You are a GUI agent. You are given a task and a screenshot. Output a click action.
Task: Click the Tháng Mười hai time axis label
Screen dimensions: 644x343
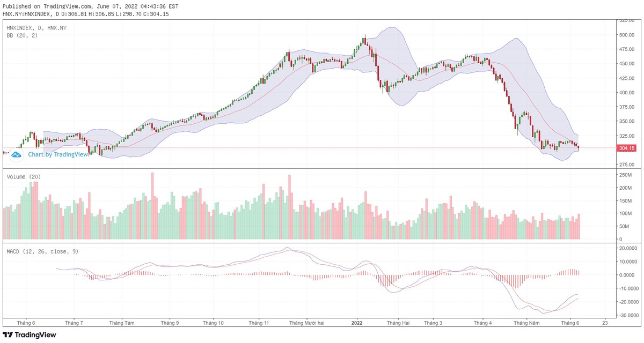coord(306,323)
